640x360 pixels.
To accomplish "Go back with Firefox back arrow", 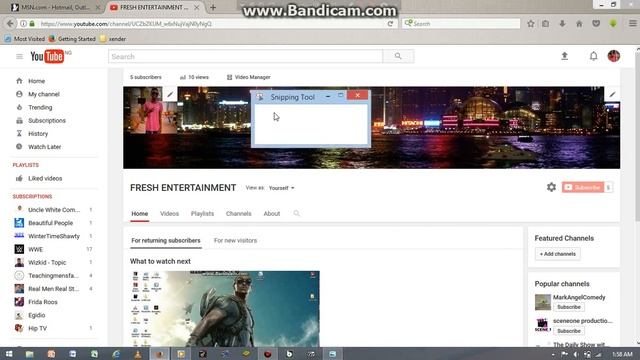I will point(10,24).
